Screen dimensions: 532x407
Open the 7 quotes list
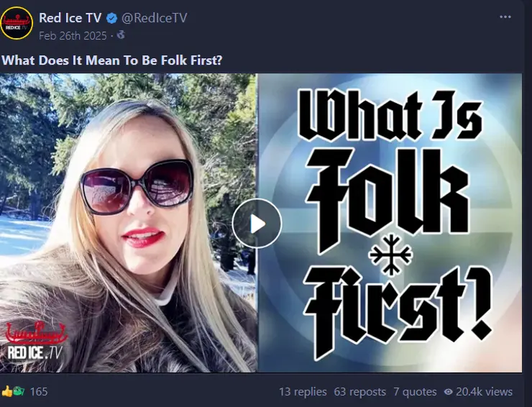415,392
